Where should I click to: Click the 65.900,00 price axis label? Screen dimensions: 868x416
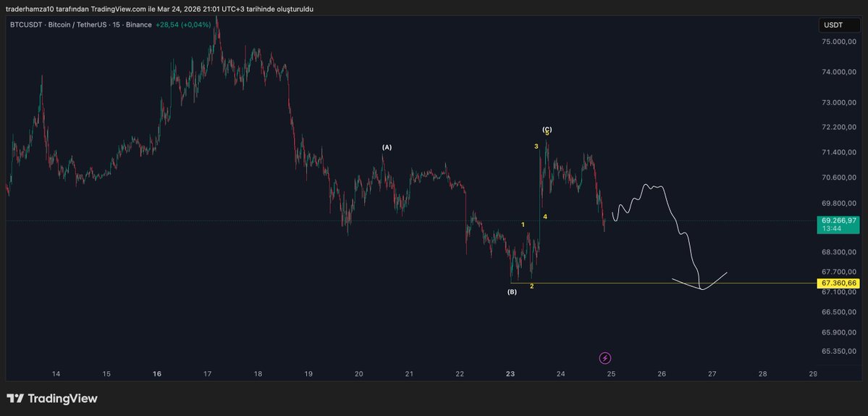(840, 333)
